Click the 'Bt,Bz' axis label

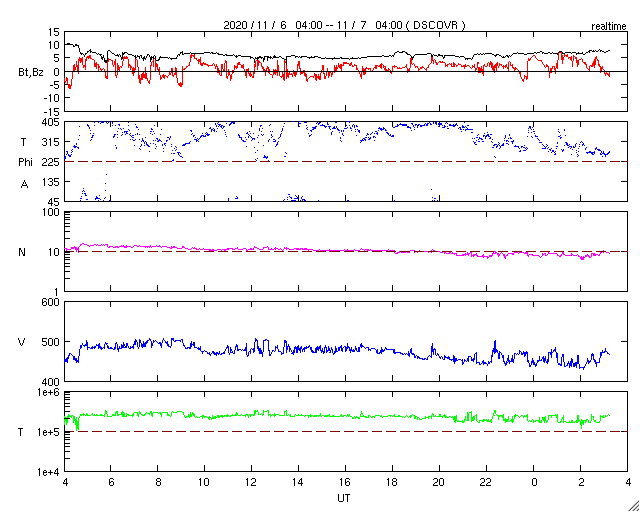coord(31,72)
